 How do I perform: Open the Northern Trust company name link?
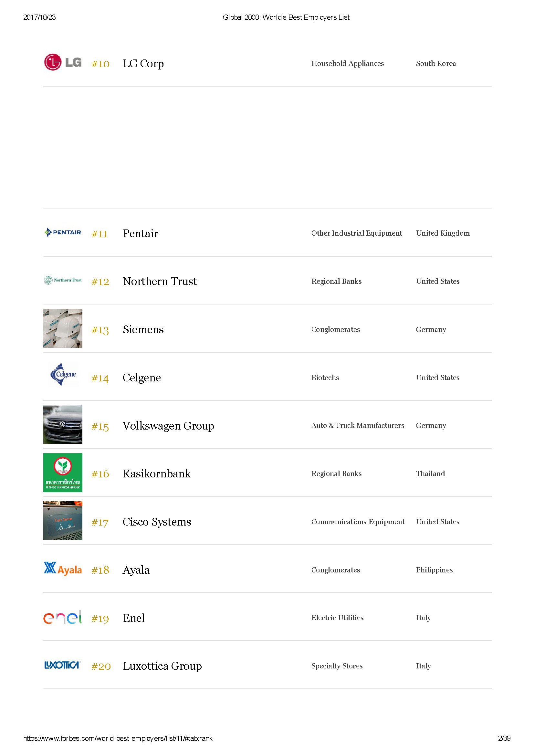pyautogui.click(x=160, y=281)
